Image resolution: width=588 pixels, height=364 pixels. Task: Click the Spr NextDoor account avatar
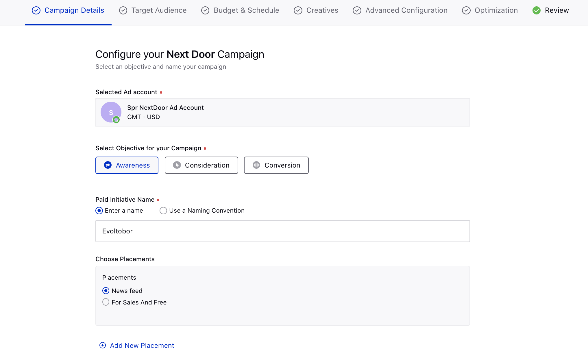111,112
